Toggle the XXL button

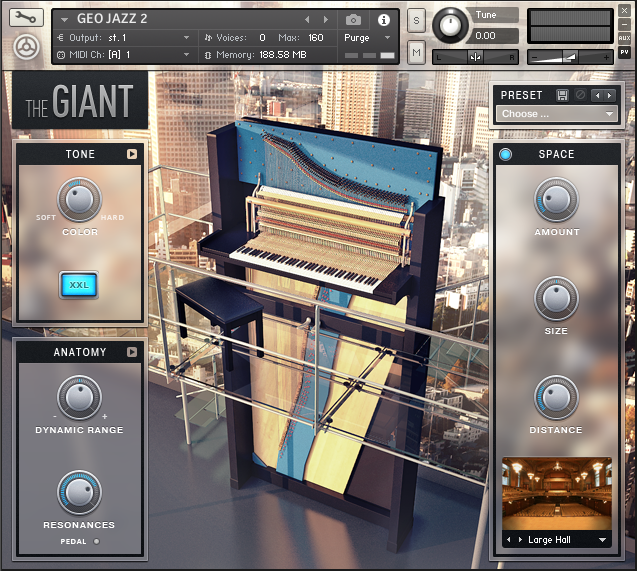pos(79,285)
